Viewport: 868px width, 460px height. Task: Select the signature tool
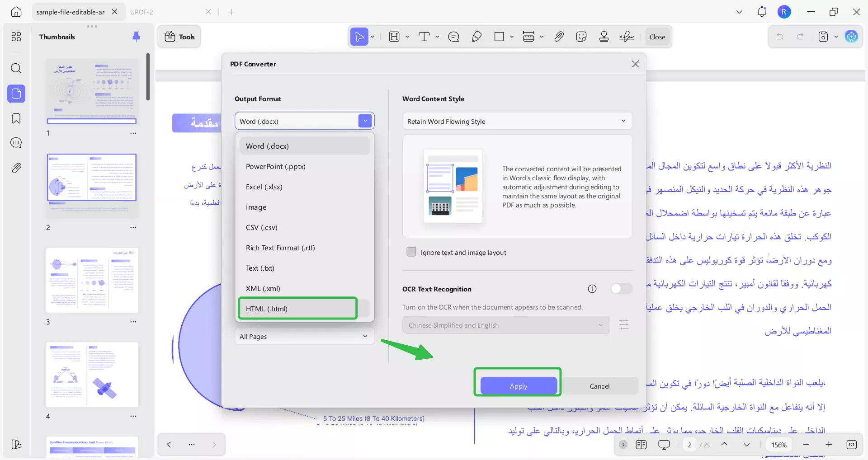(x=627, y=37)
